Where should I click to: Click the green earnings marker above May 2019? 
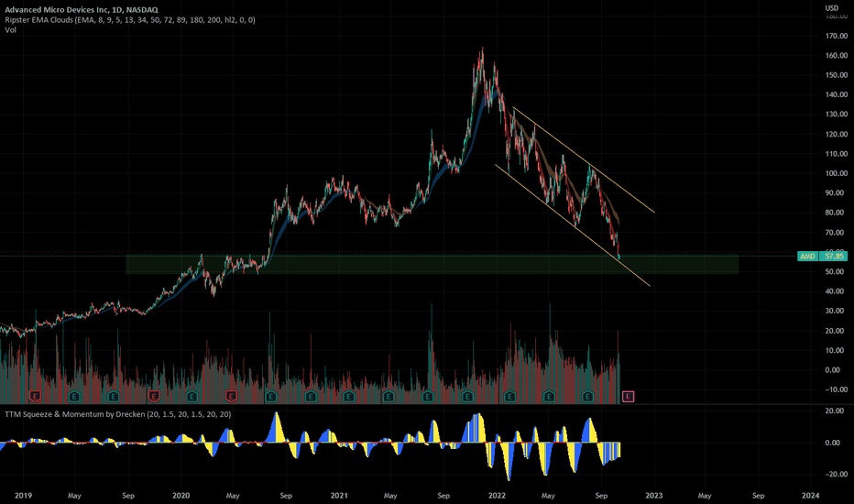pyautogui.click(x=74, y=396)
